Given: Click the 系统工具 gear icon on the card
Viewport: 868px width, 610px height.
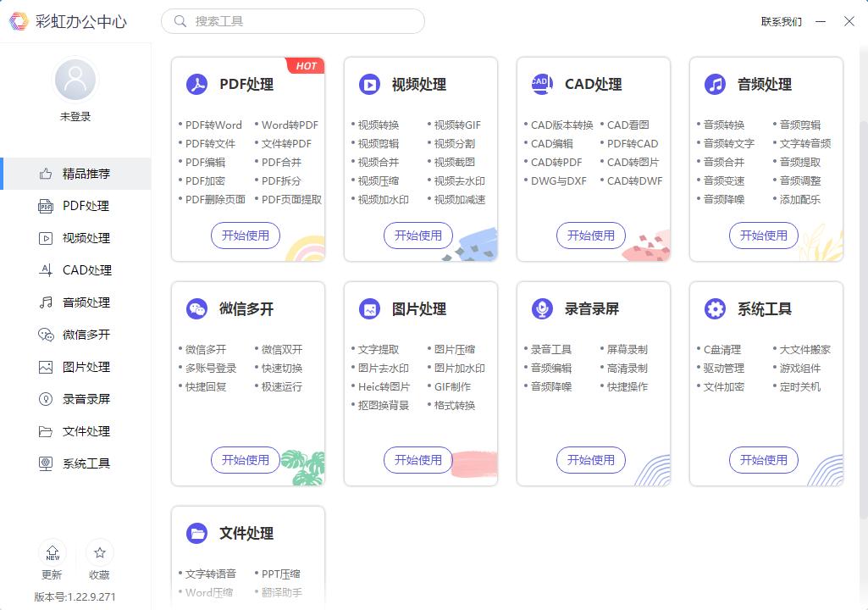Looking at the screenshot, I should (x=715, y=308).
